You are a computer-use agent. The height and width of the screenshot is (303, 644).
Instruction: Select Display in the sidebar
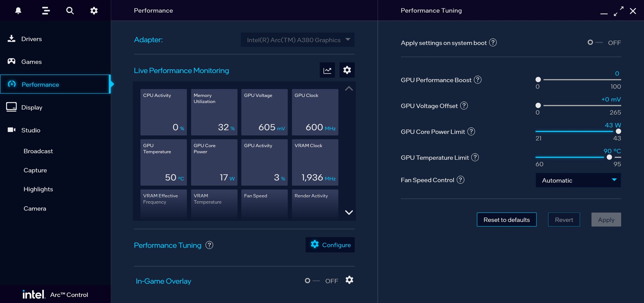pos(32,108)
